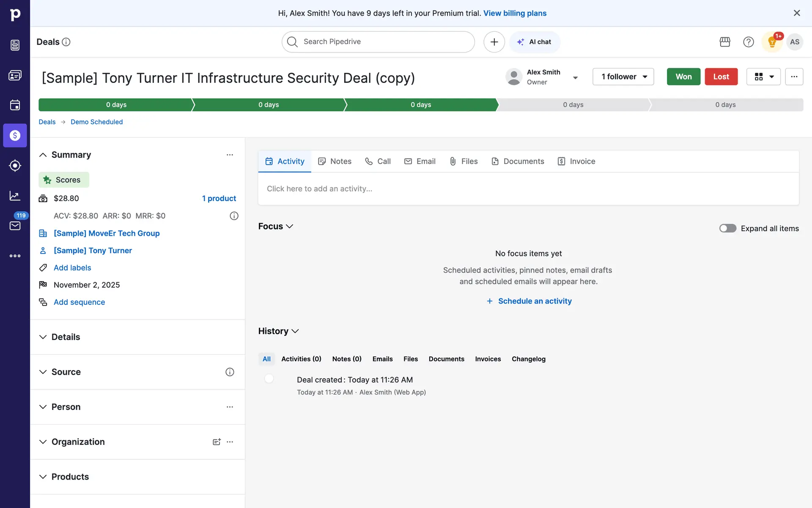The height and width of the screenshot is (508, 812).
Task: Open the Campaigns target sidebar icon
Action: click(15, 166)
